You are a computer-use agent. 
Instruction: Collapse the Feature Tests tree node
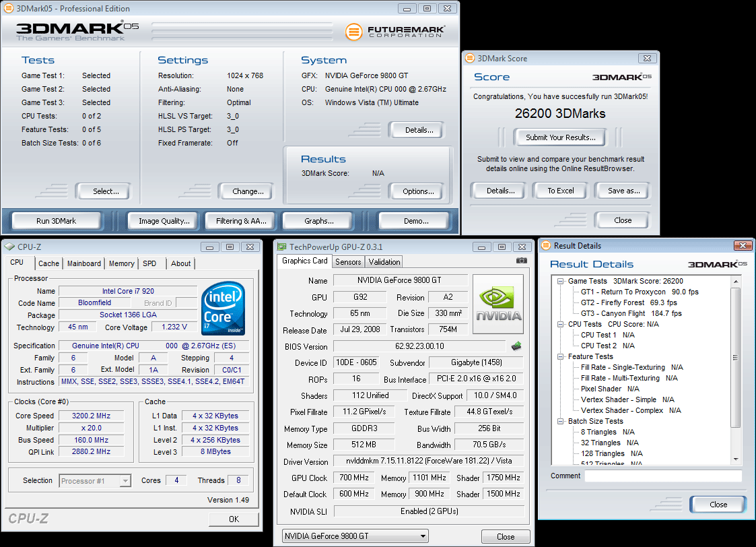click(x=560, y=356)
